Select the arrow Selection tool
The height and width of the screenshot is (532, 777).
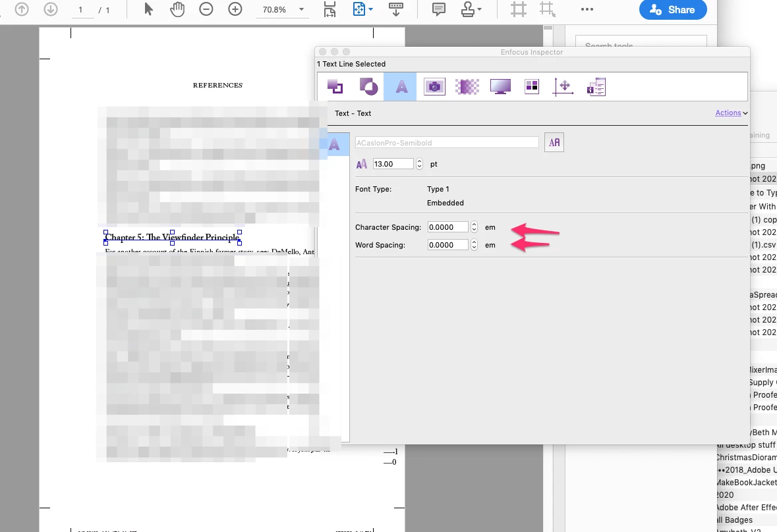point(149,9)
